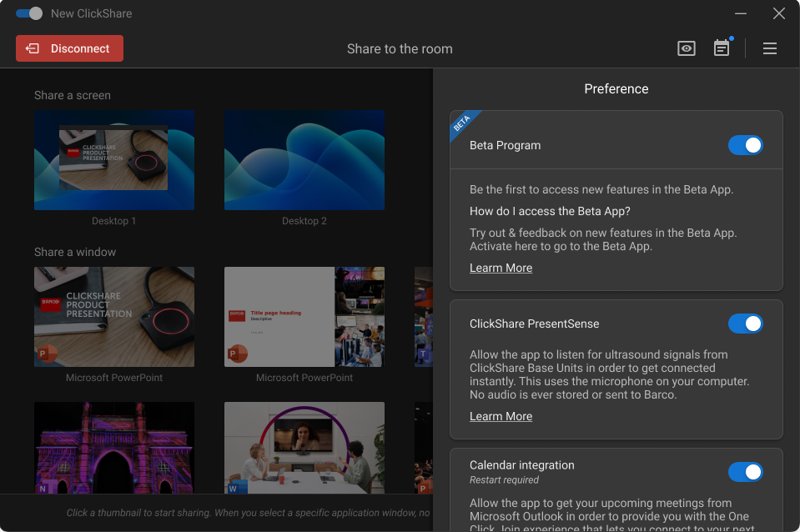Viewport: 800px width, 532px height.
Task: Close the ClickShare window
Action: click(778, 13)
